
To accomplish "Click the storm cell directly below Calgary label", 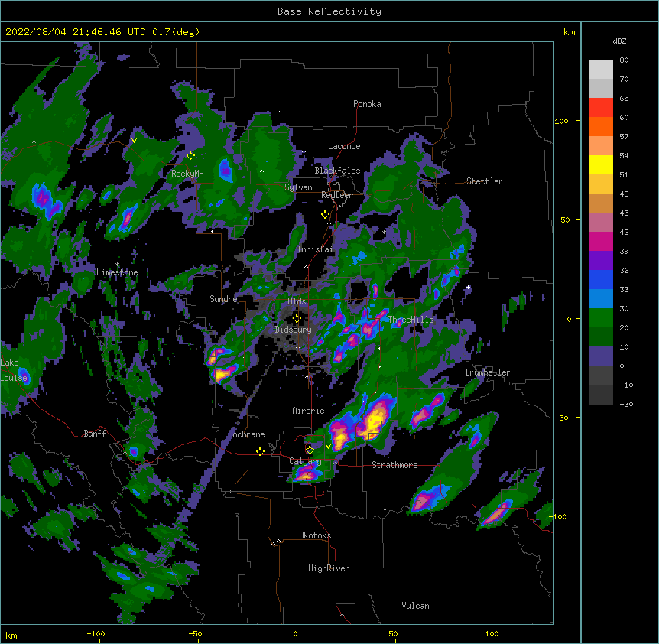I will pyautogui.click(x=307, y=475).
